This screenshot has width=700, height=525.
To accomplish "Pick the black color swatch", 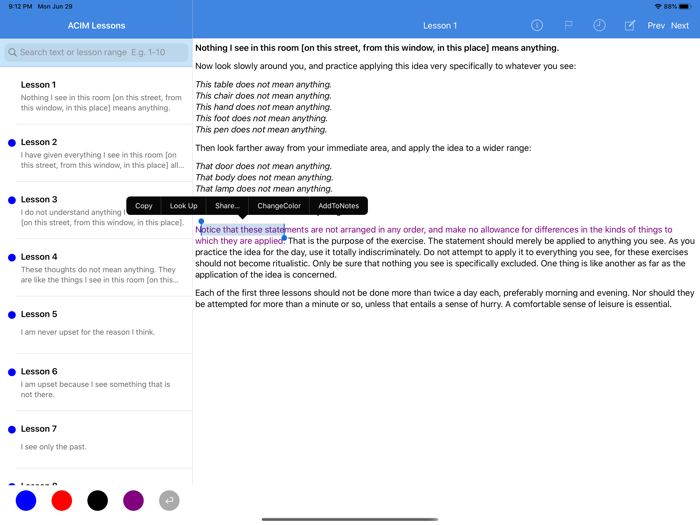I will tap(97, 500).
